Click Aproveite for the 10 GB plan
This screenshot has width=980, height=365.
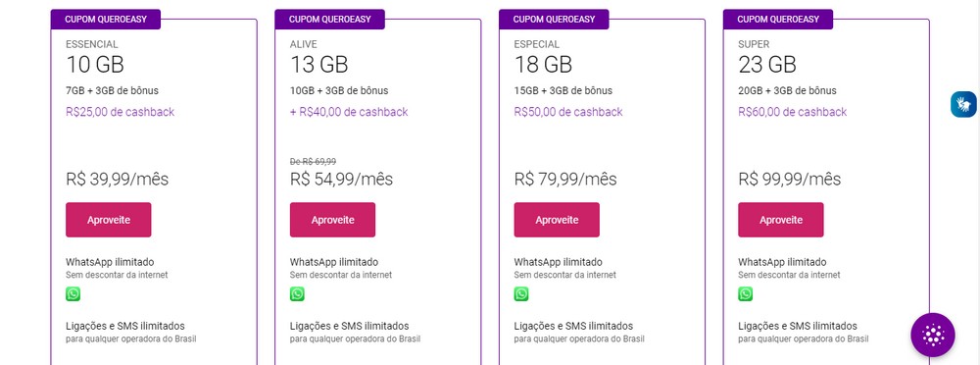tap(108, 220)
